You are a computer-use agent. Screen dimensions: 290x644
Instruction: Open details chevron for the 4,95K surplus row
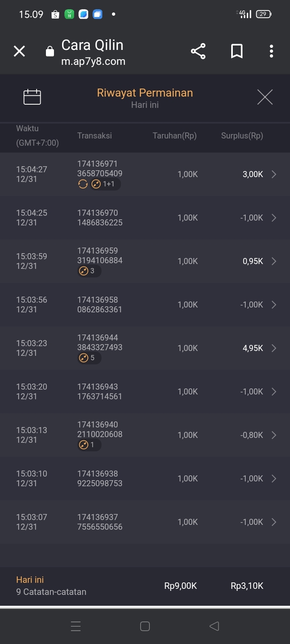click(274, 348)
